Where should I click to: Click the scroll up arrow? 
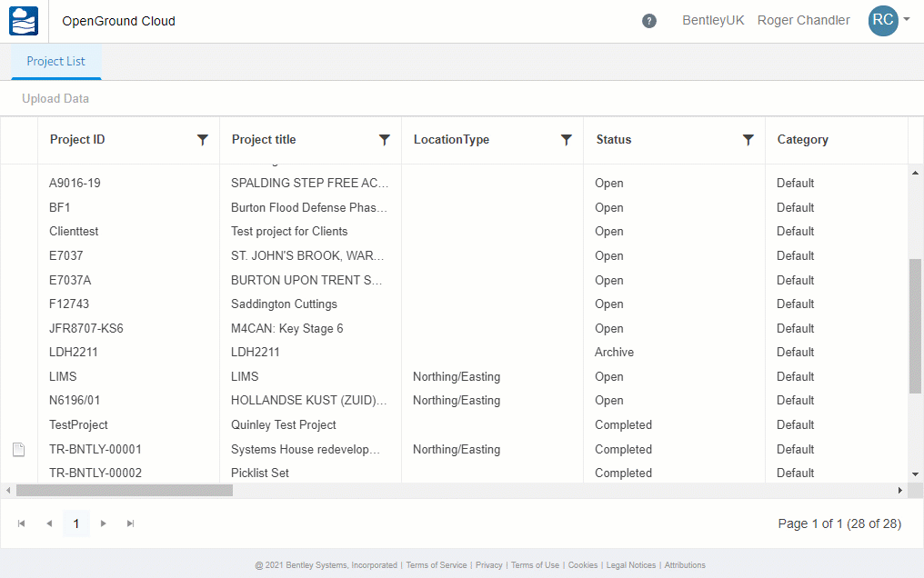[915, 173]
